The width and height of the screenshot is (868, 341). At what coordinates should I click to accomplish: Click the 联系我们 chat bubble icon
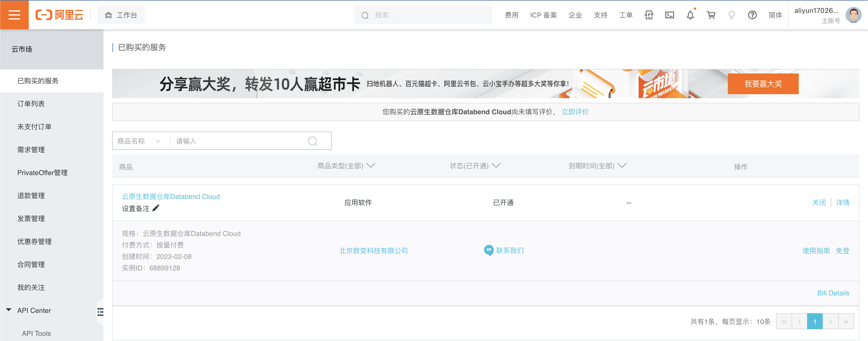click(489, 251)
